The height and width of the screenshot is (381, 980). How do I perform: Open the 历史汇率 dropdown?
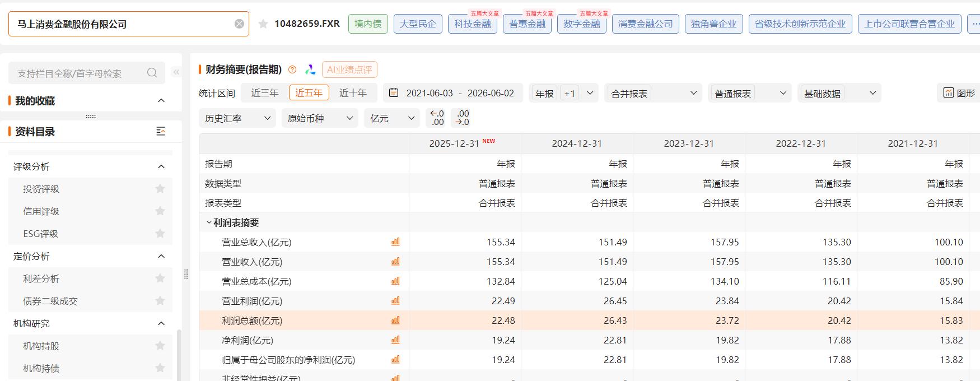click(237, 118)
